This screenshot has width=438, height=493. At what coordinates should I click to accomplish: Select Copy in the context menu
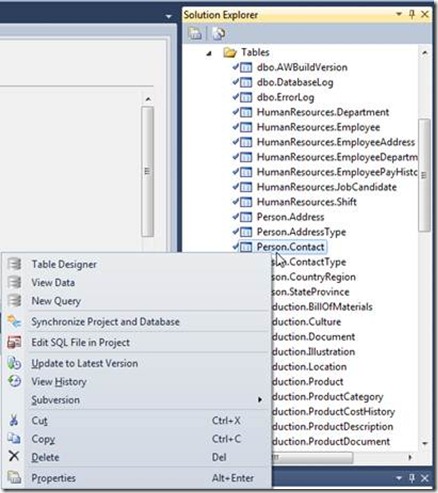point(43,439)
